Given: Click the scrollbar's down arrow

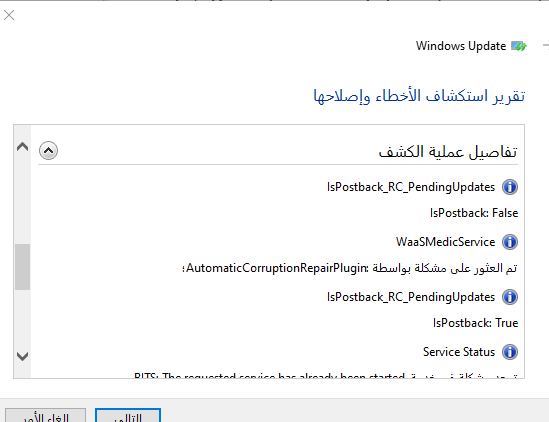Looking at the screenshot, I should 22,357.
